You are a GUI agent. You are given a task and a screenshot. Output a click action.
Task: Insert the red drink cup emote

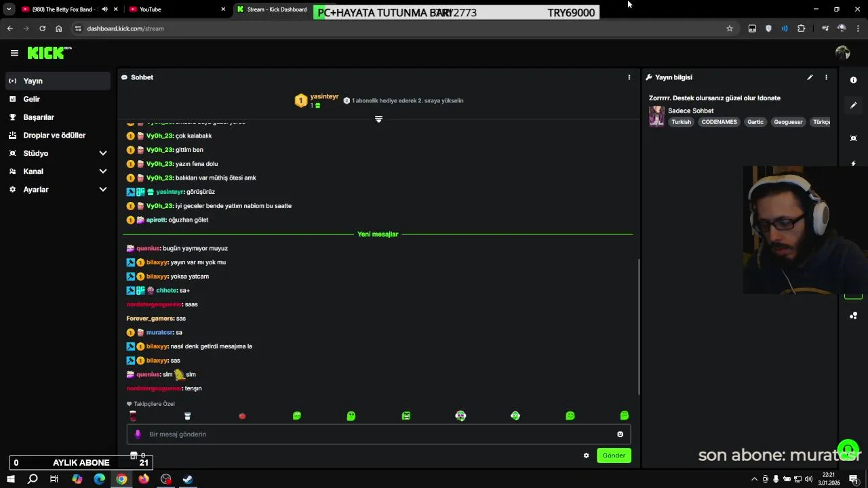pyautogui.click(x=133, y=416)
